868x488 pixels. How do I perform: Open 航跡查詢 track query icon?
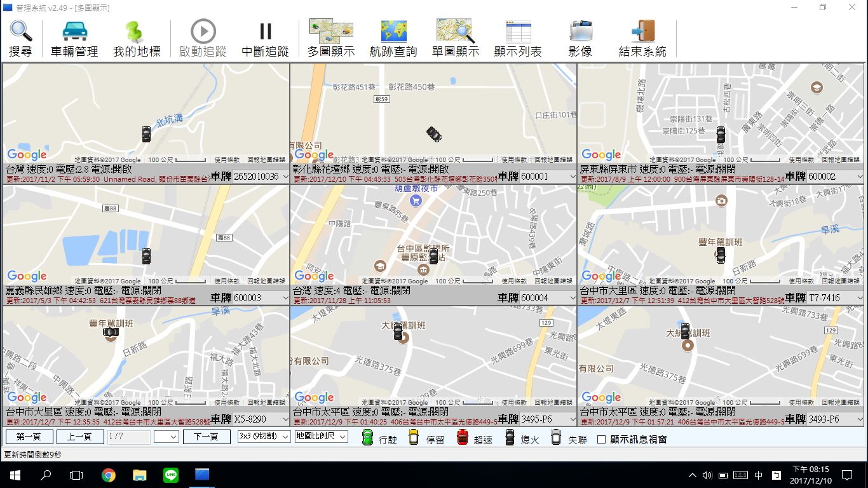[x=393, y=32]
